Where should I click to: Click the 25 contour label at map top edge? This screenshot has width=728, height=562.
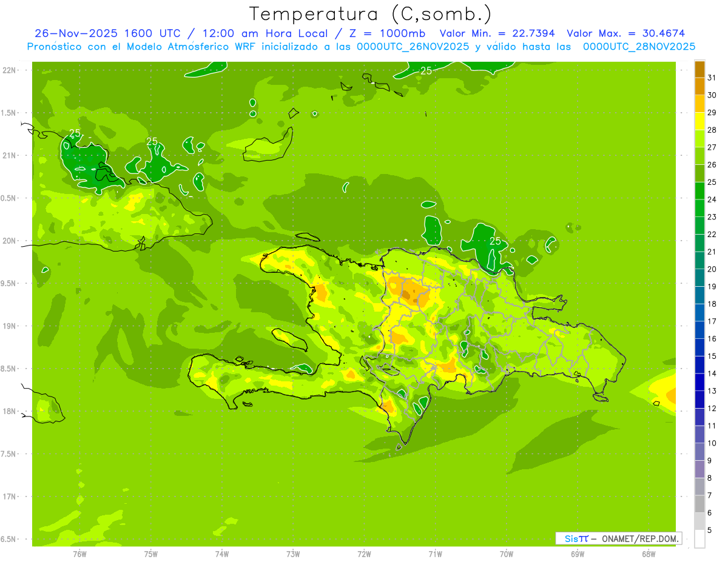426,71
